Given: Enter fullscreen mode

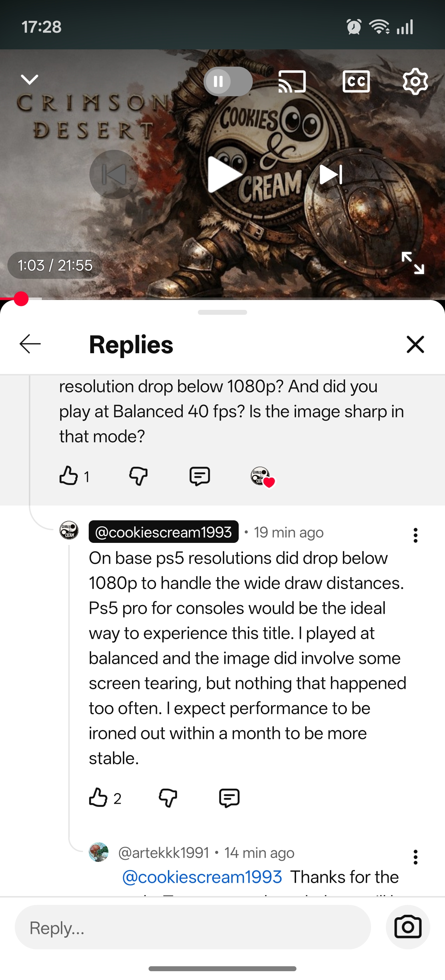Looking at the screenshot, I should [x=413, y=263].
